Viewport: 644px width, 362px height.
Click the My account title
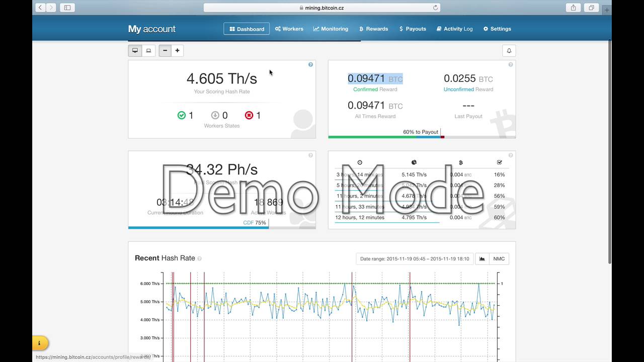151,29
